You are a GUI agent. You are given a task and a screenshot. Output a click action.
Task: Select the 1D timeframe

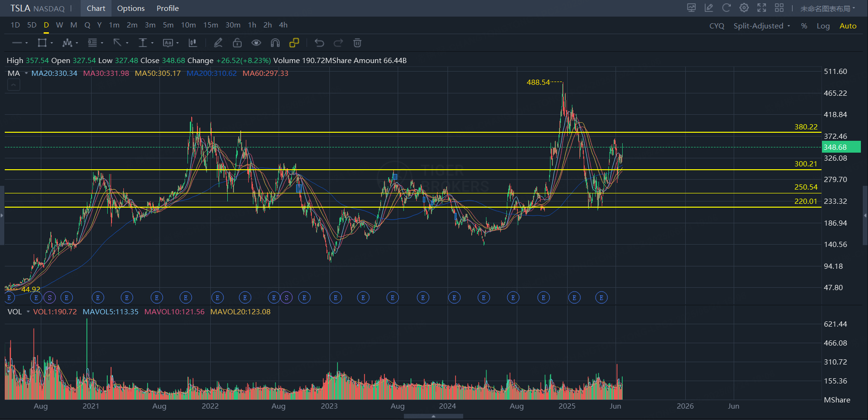[x=15, y=25]
